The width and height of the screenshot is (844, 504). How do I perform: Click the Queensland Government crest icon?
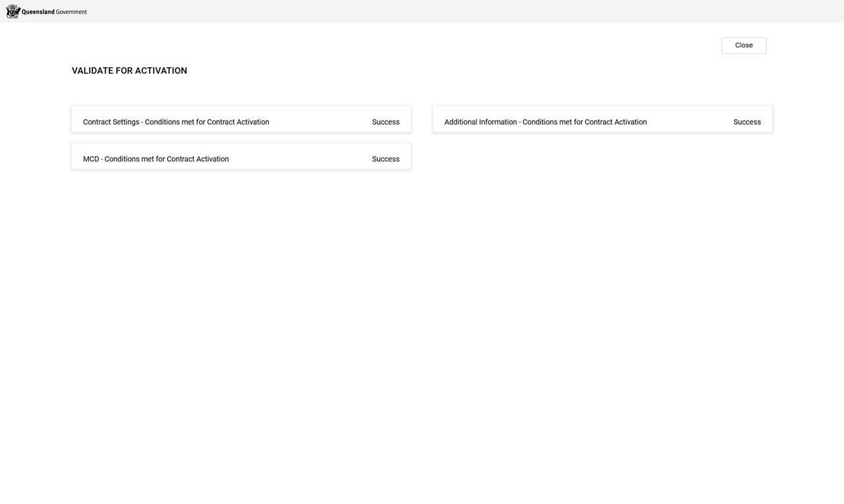tap(13, 11)
